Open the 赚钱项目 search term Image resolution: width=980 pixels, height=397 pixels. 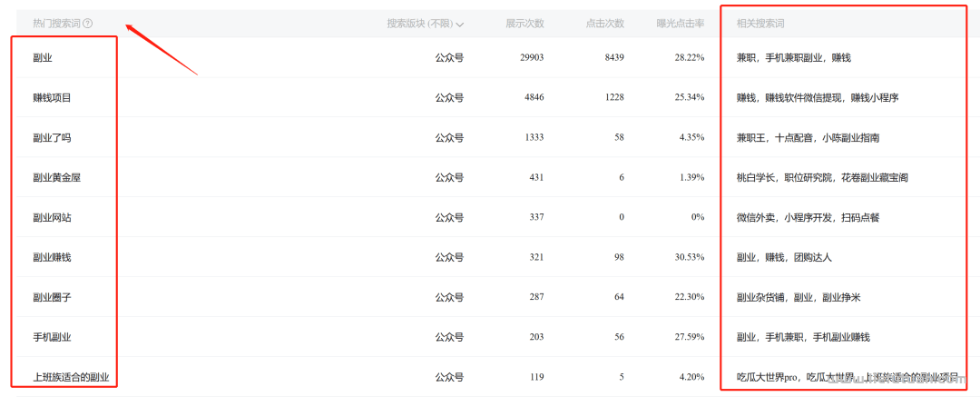pyautogui.click(x=52, y=97)
